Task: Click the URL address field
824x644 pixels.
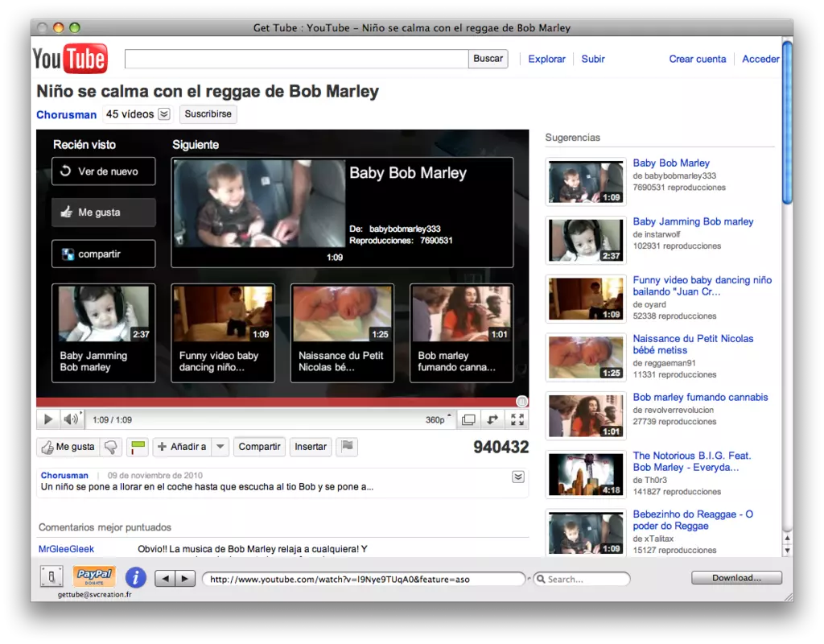Action: [364, 579]
